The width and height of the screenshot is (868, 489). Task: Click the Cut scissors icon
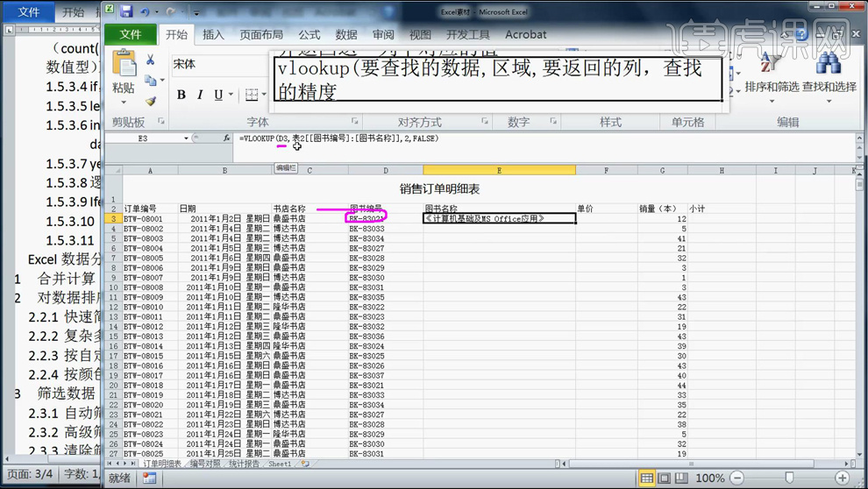[150, 60]
